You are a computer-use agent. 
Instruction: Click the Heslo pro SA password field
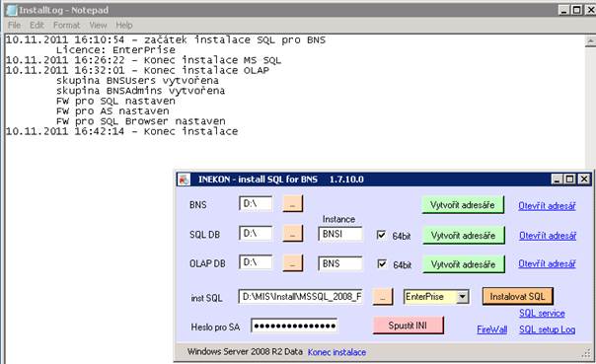(x=294, y=326)
